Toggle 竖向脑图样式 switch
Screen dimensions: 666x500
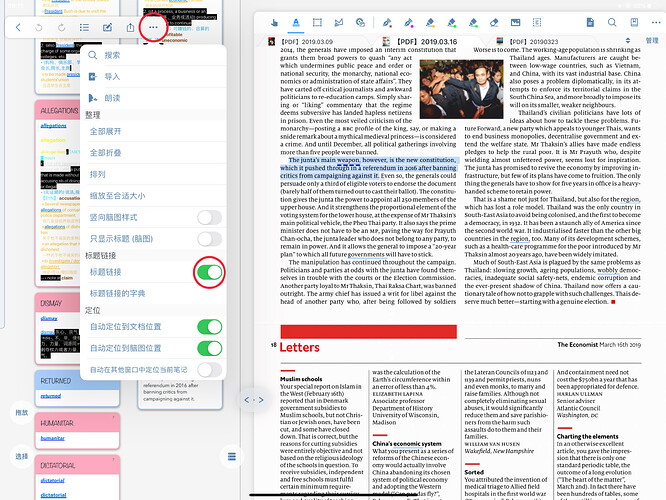pos(209,218)
